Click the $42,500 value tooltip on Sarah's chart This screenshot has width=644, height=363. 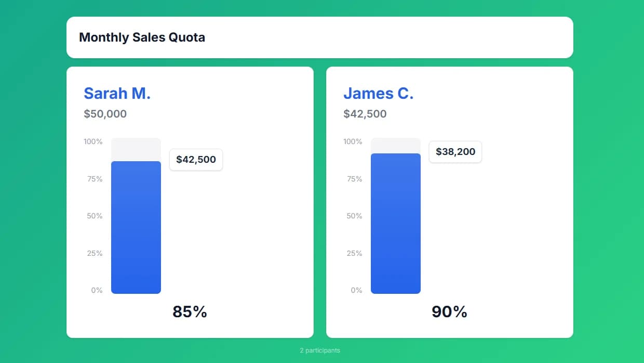pyautogui.click(x=196, y=160)
